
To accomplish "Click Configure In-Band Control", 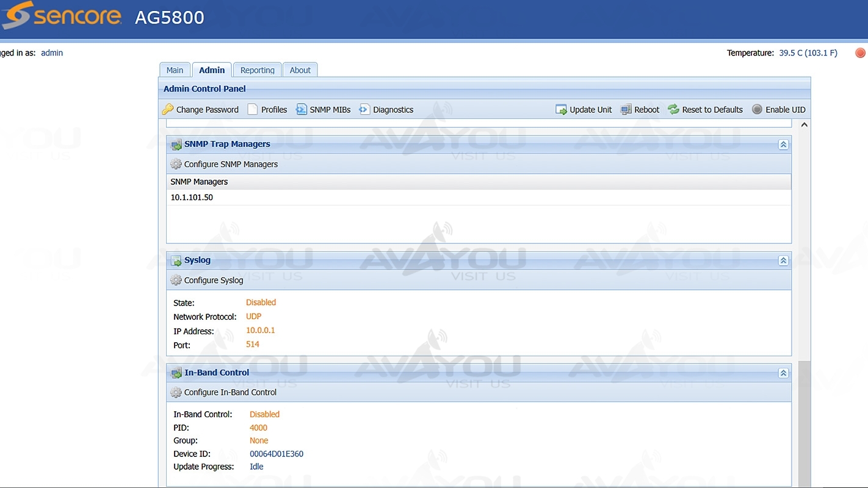I will pos(230,392).
